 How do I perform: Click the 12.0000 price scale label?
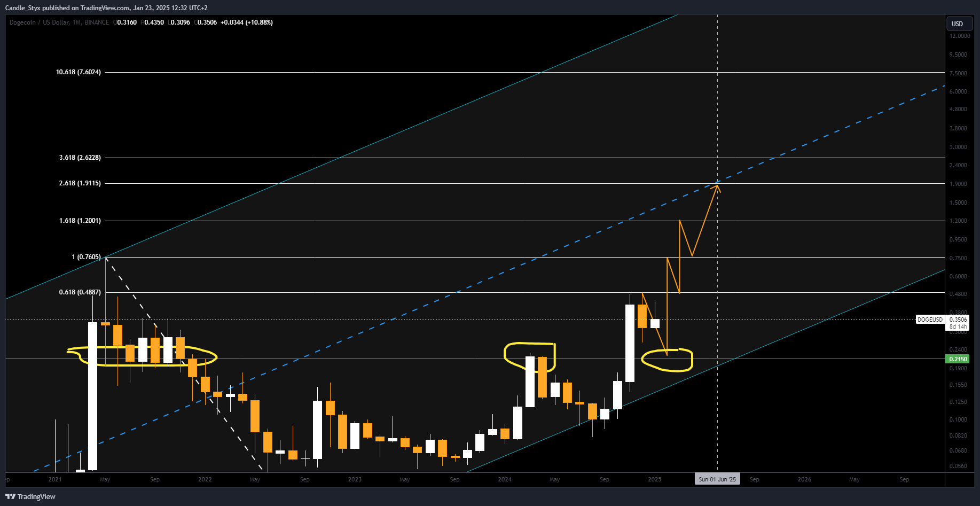(960, 36)
